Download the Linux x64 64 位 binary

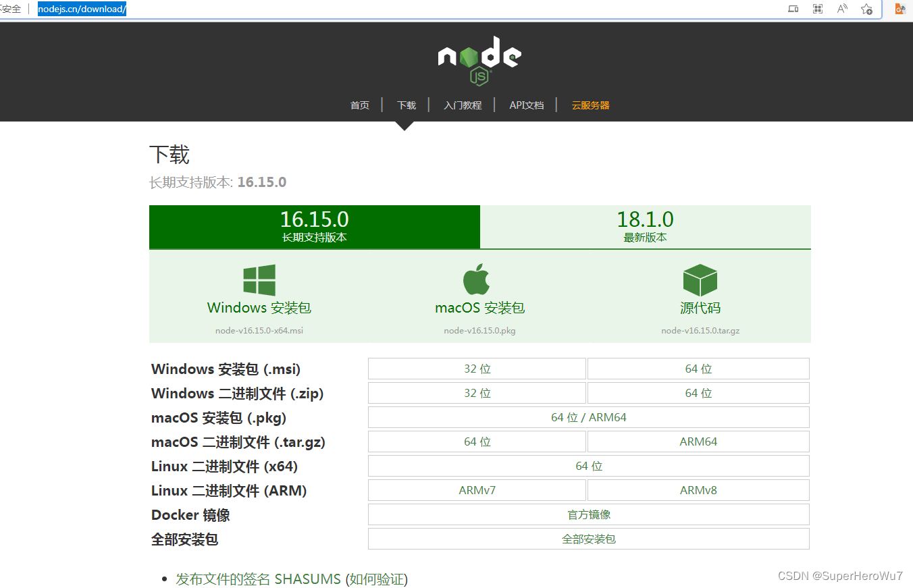click(589, 466)
